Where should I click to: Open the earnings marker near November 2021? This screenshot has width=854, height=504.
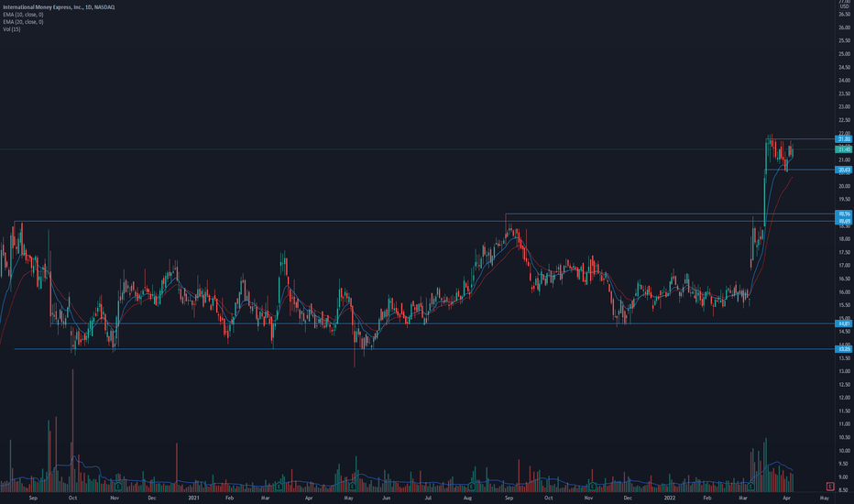point(592,486)
